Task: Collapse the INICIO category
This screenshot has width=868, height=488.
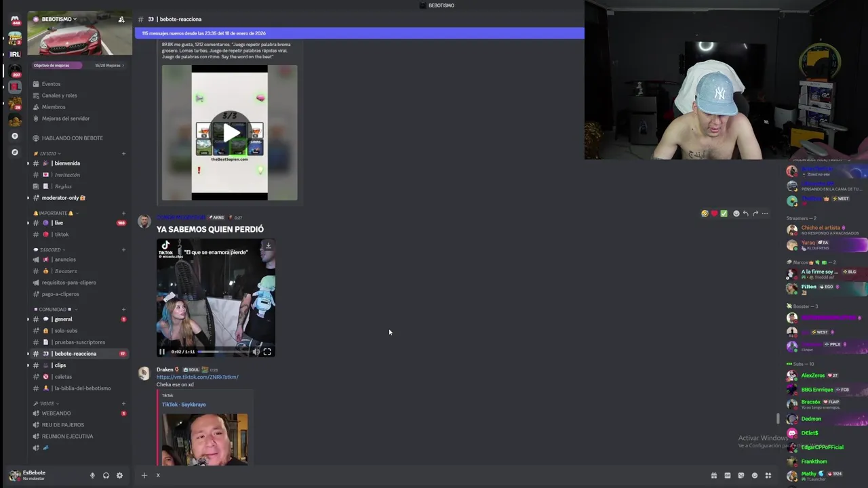Action: tap(47, 154)
